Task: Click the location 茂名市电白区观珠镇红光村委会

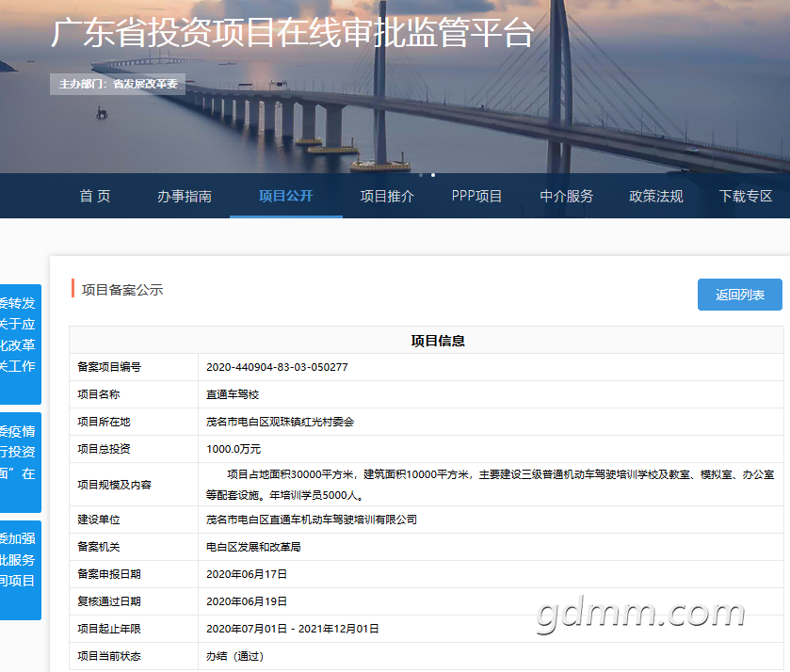Action: (281, 422)
